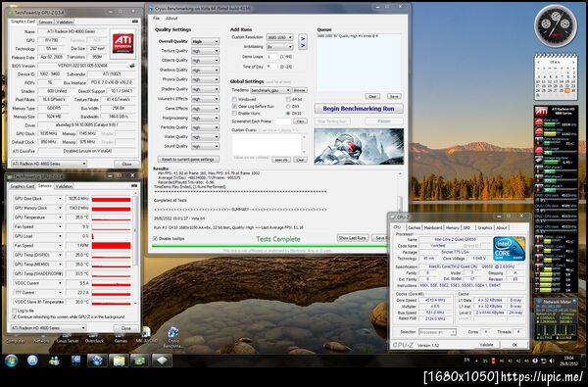588x387 pixels.
Task: Open the Custom Resolution dropdown
Action: (x=279, y=37)
